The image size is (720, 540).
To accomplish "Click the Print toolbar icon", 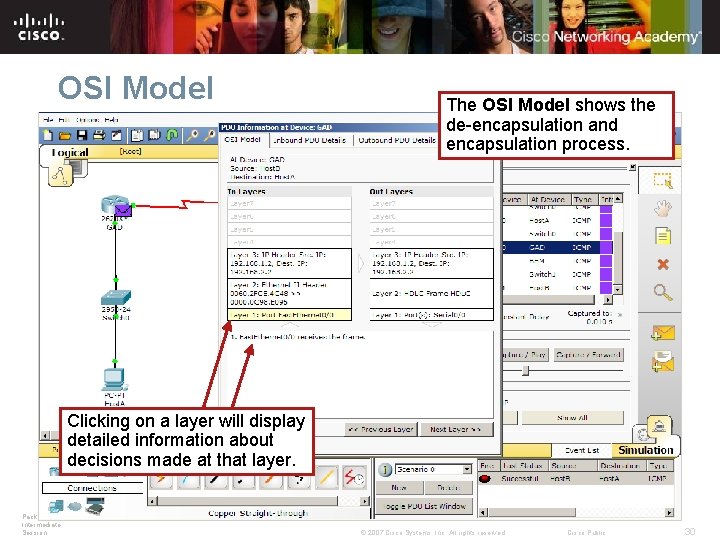I will (x=99, y=135).
